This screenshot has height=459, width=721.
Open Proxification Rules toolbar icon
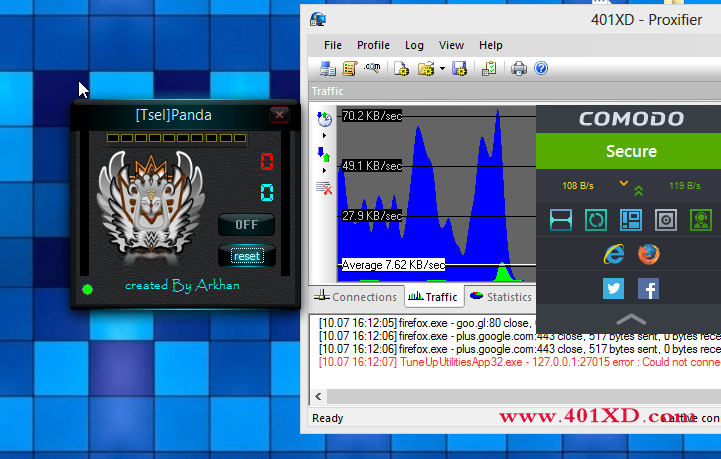point(350,69)
